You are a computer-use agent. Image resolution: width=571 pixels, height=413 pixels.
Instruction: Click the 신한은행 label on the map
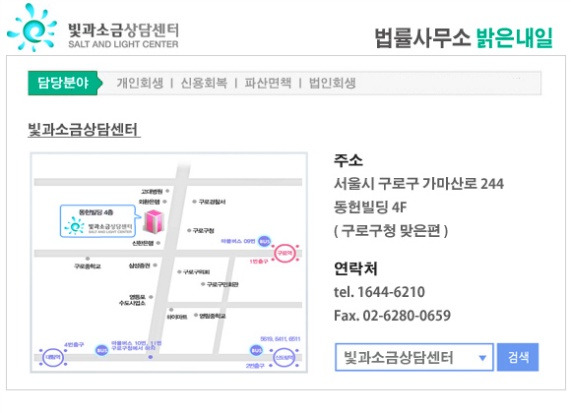[143, 243]
